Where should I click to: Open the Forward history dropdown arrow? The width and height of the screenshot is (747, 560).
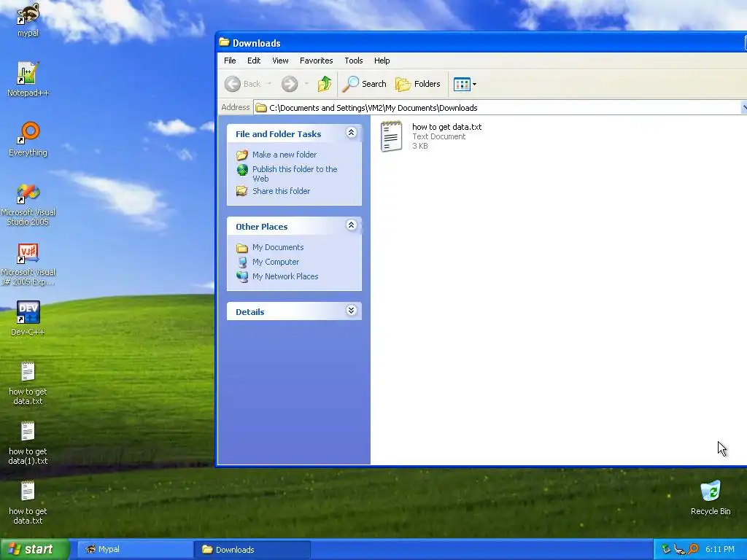click(306, 84)
